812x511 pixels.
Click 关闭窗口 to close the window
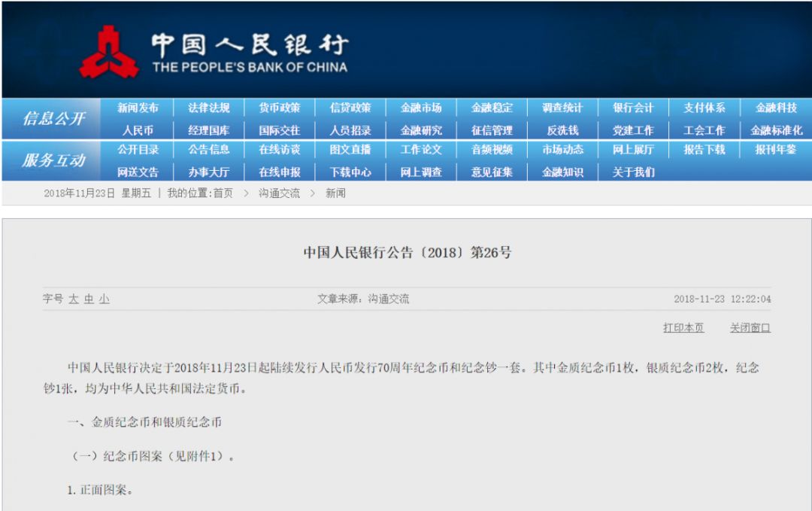pyautogui.click(x=750, y=327)
